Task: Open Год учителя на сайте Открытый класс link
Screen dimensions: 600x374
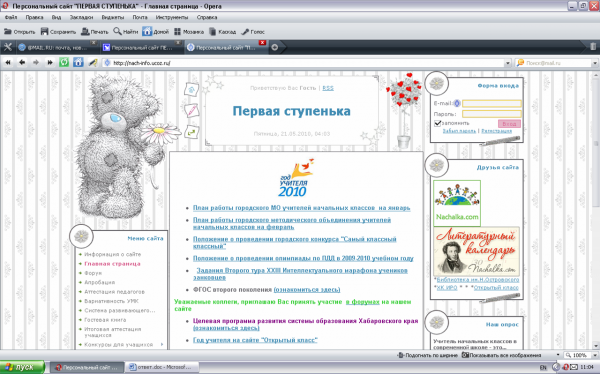Action: coord(255,340)
